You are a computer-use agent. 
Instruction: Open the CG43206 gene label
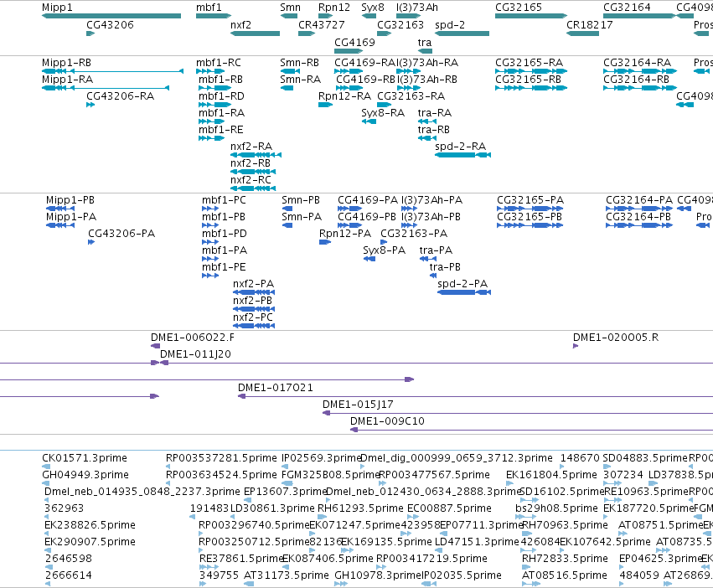(x=110, y=24)
